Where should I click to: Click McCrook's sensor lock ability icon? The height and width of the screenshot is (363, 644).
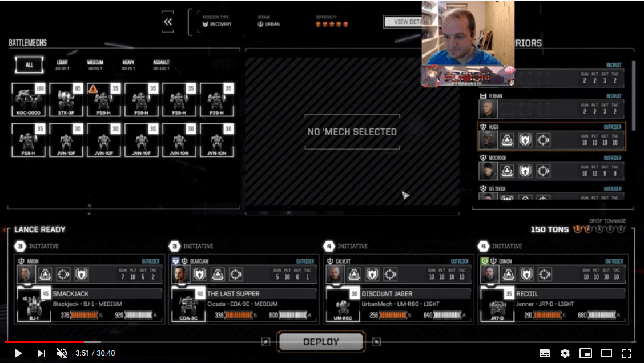tap(507, 171)
